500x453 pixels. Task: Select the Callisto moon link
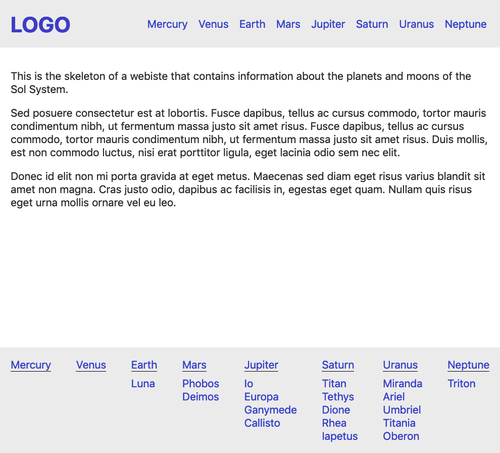[262, 423]
